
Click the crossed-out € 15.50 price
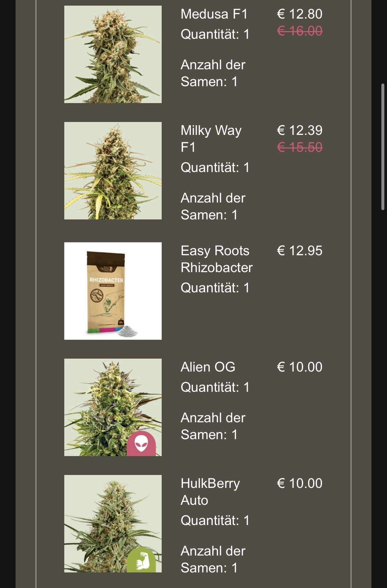(x=300, y=147)
